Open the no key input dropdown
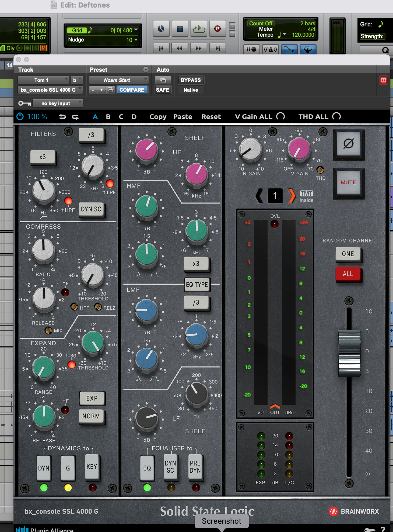Viewport: 393px width, 532px height. pyautogui.click(x=58, y=103)
